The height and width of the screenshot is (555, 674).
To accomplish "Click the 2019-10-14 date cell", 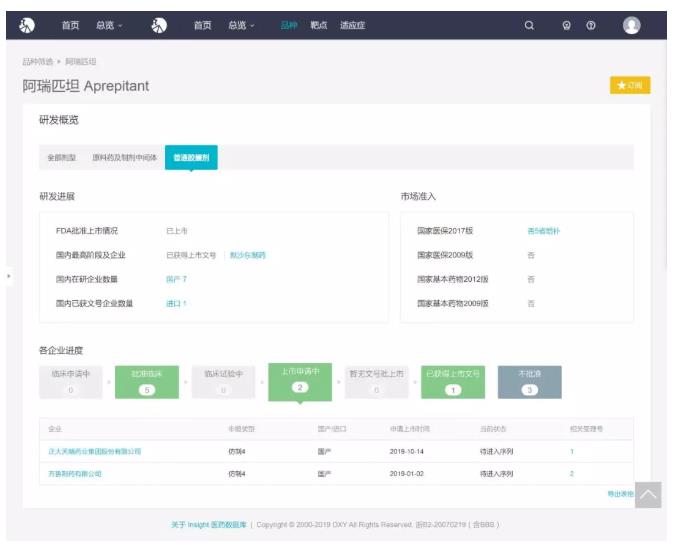I will click(407, 451).
